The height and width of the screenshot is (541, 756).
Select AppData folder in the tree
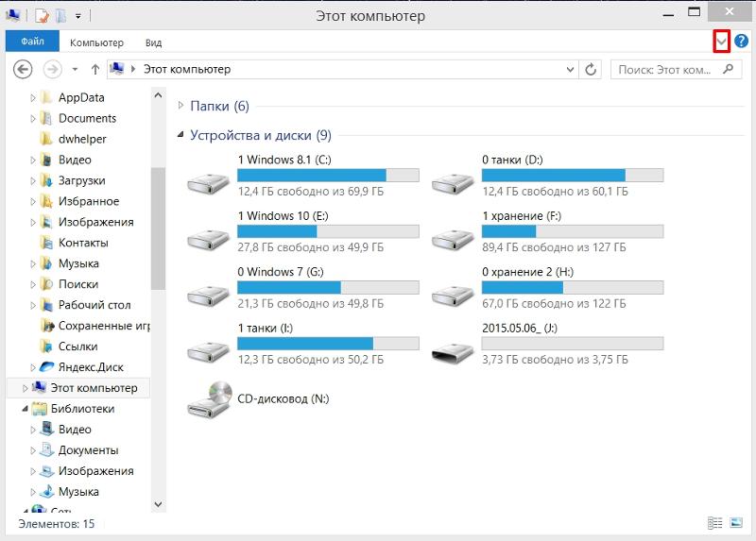(x=81, y=97)
